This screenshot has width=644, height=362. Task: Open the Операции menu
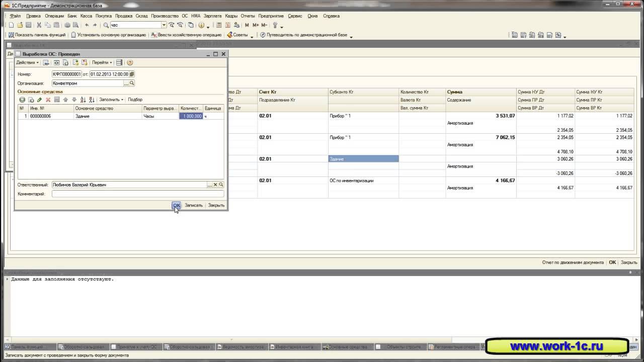pos(54,16)
